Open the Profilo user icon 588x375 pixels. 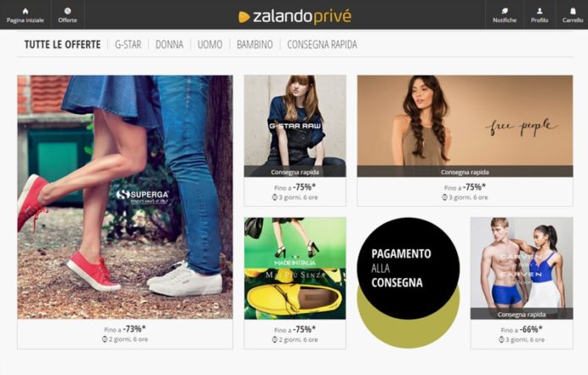(539, 11)
